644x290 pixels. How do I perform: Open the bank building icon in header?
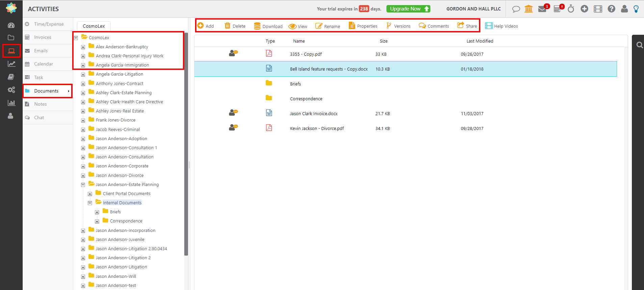[529, 9]
